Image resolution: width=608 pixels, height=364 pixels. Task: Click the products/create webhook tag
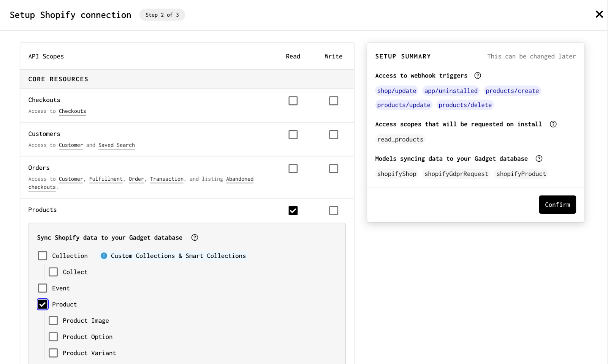(x=512, y=91)
